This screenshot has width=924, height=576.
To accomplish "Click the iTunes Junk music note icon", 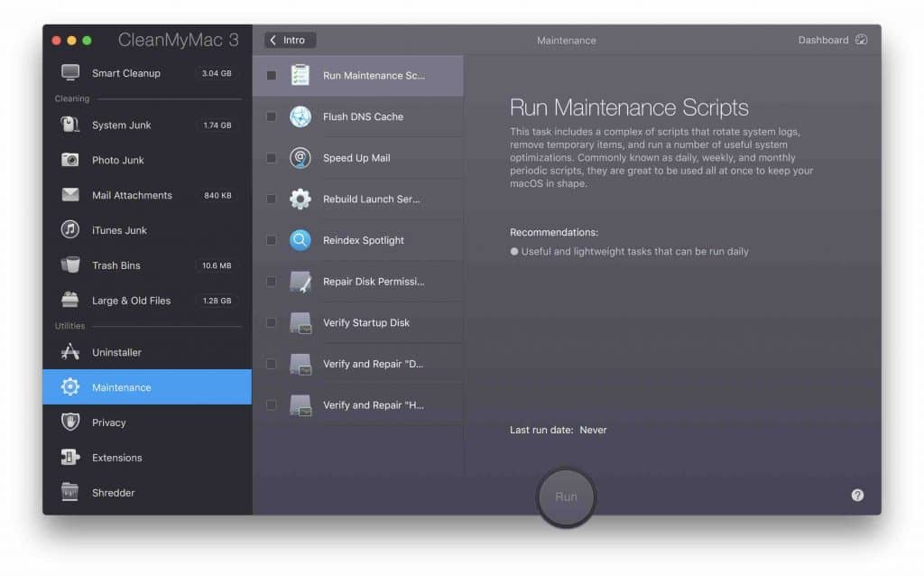I will pos(70,229).
